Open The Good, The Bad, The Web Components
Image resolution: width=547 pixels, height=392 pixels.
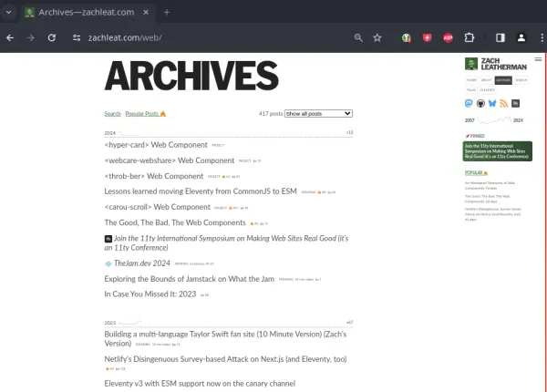(x=175, y=222)
